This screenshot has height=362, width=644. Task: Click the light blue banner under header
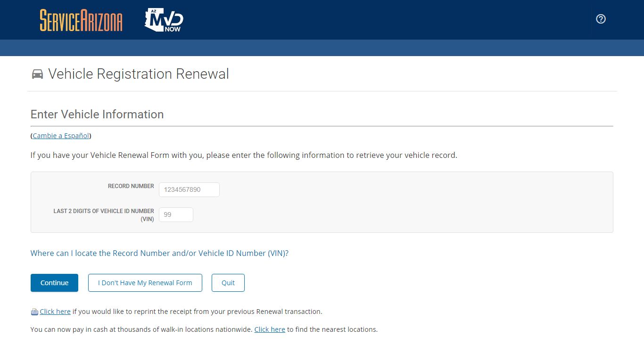click(322, 48)
